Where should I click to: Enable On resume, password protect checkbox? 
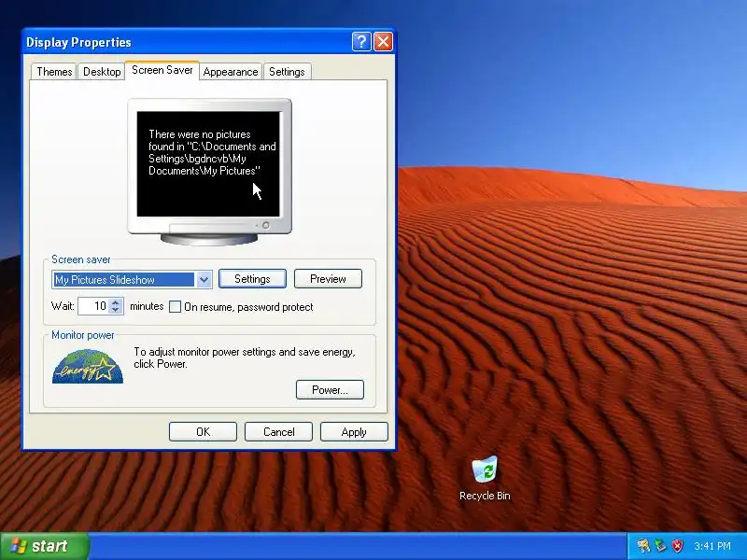coord(175,307)
